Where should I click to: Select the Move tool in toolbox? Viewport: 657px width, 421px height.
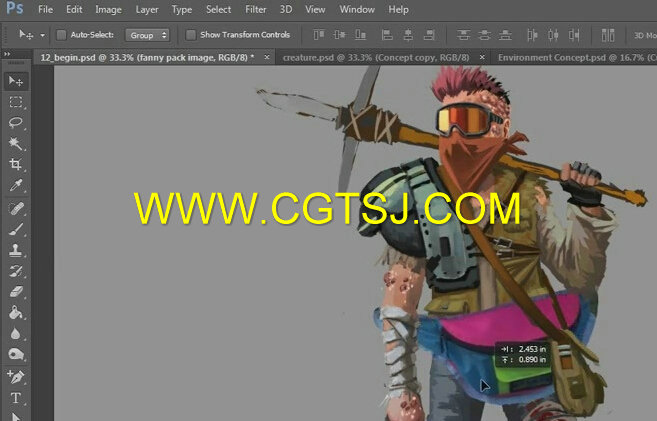[x=16, y=81]
